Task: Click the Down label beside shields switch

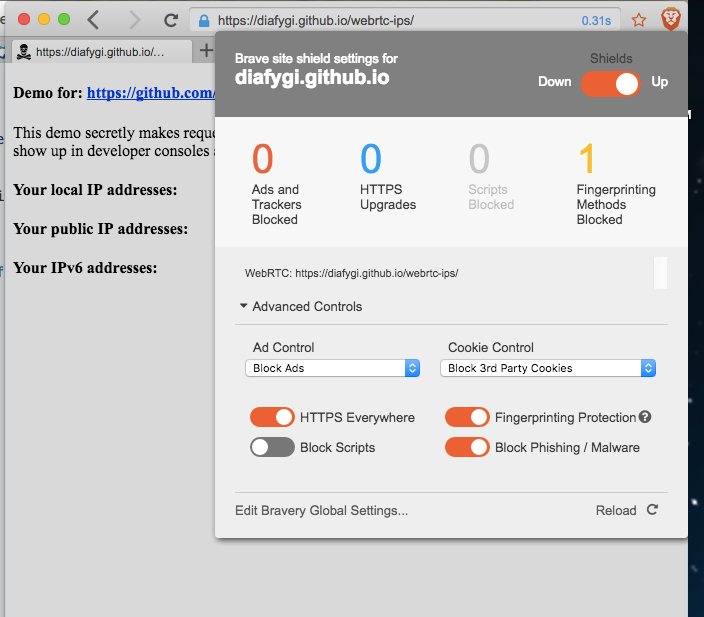Action: pos(554,82)
